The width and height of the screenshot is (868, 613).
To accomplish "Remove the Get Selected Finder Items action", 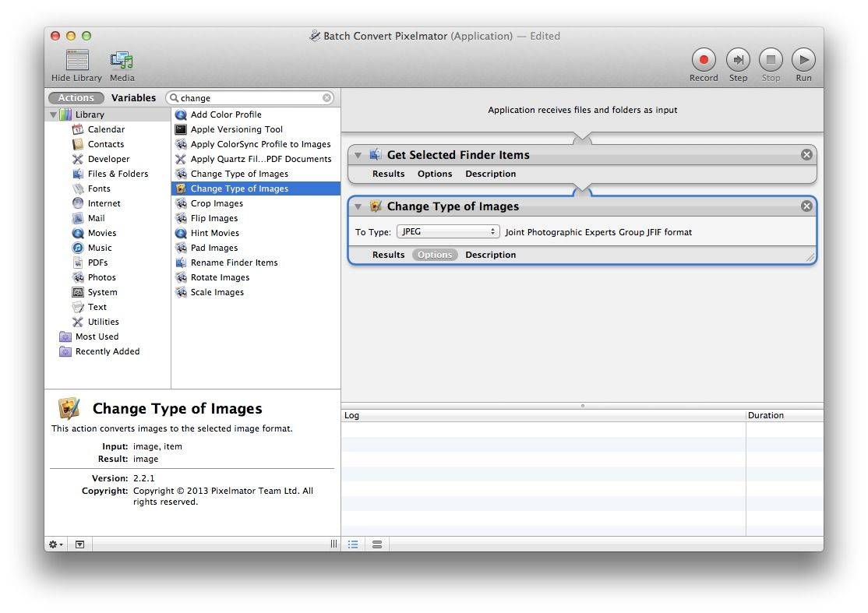I will [806, 155].
